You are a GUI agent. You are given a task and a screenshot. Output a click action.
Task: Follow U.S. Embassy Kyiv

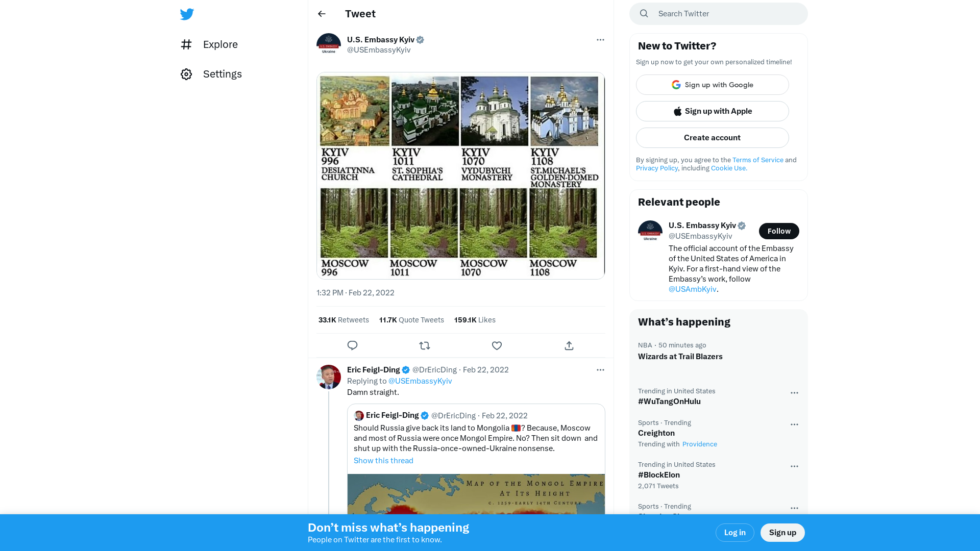(779, 231)
